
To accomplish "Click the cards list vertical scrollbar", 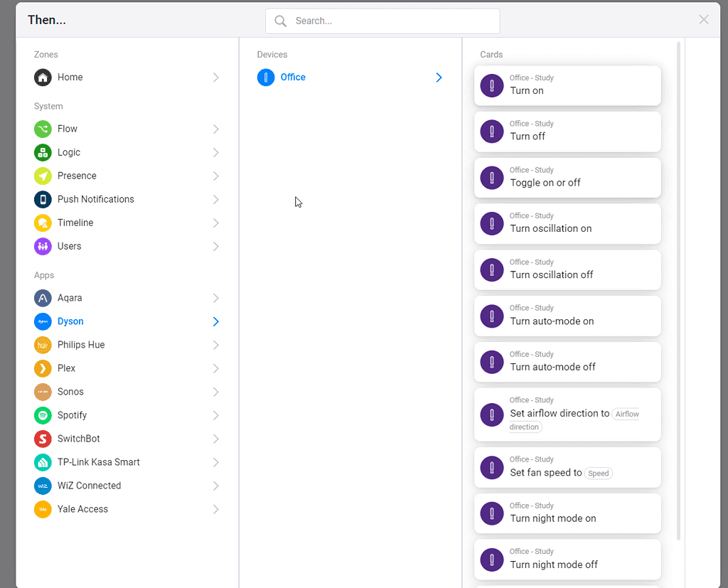I will click(678, 284).
